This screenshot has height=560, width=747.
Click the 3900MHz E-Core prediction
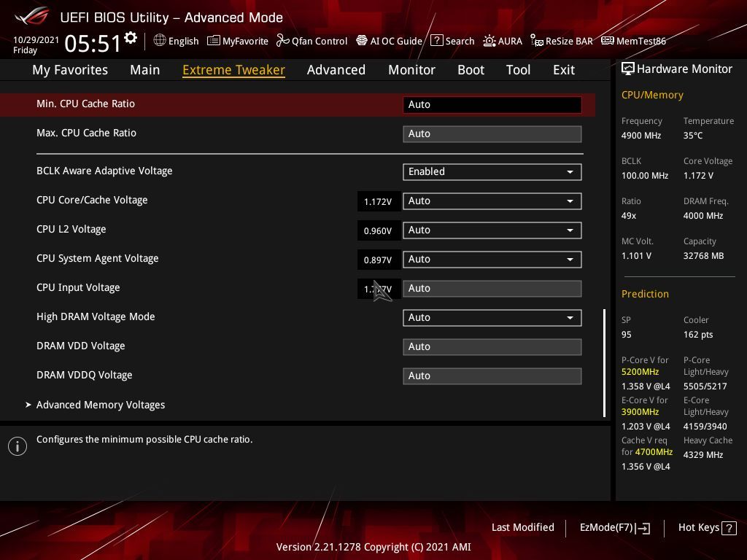tap(640, 412)
